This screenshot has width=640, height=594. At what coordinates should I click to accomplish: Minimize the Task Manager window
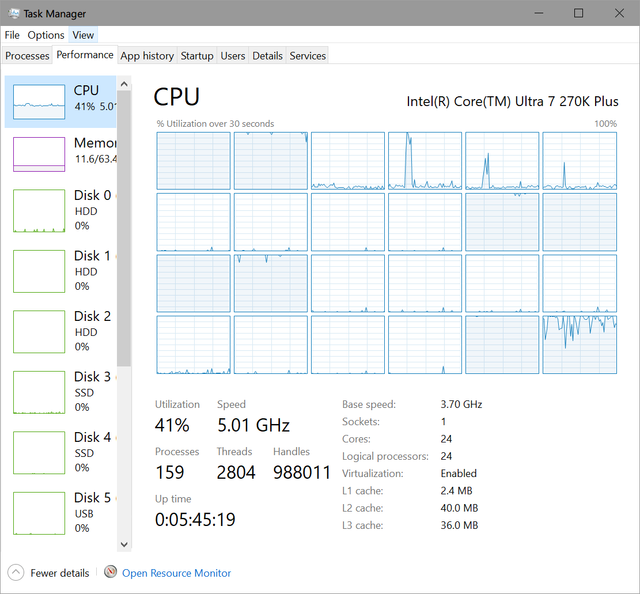click(x=539, y=13)
